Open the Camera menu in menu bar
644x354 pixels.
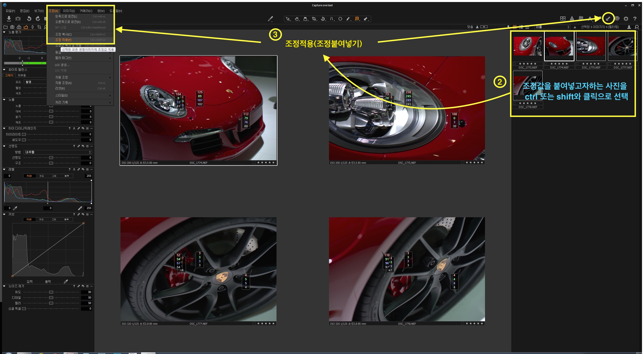click(86, 11)
